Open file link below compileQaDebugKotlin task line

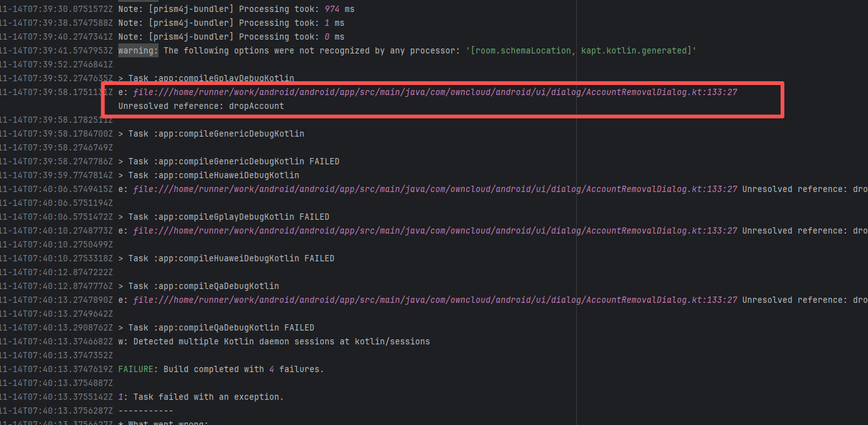(435, 300)
